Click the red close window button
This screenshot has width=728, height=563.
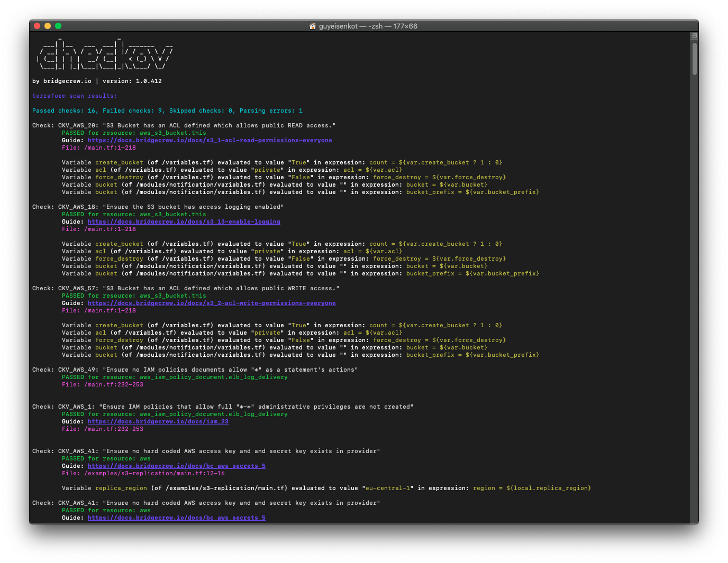tap(37, 26)
